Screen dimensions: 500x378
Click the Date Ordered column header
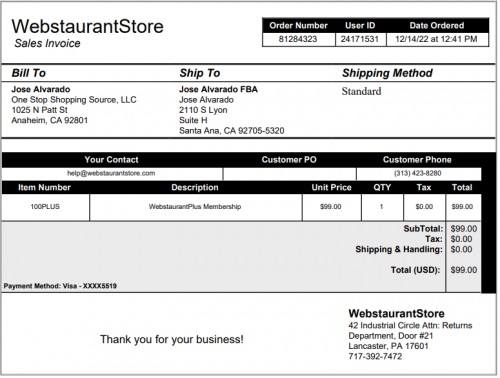[x=437, y=25]
